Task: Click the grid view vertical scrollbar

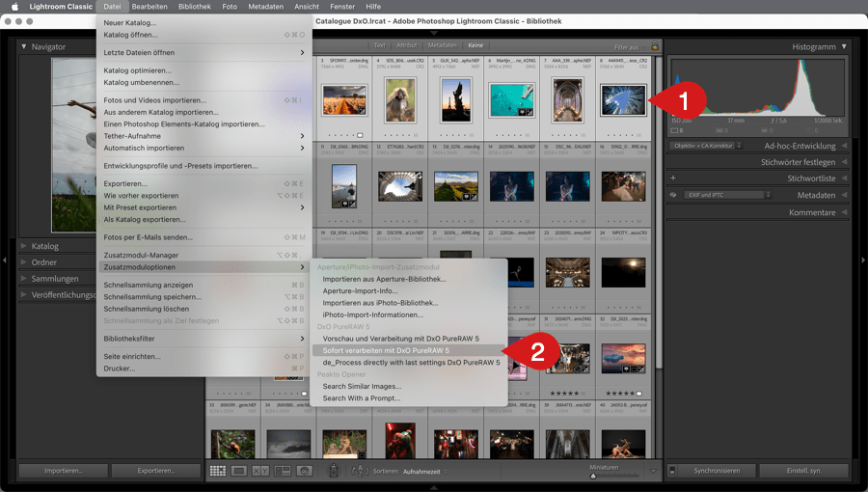Action: [x=659, y=210]
